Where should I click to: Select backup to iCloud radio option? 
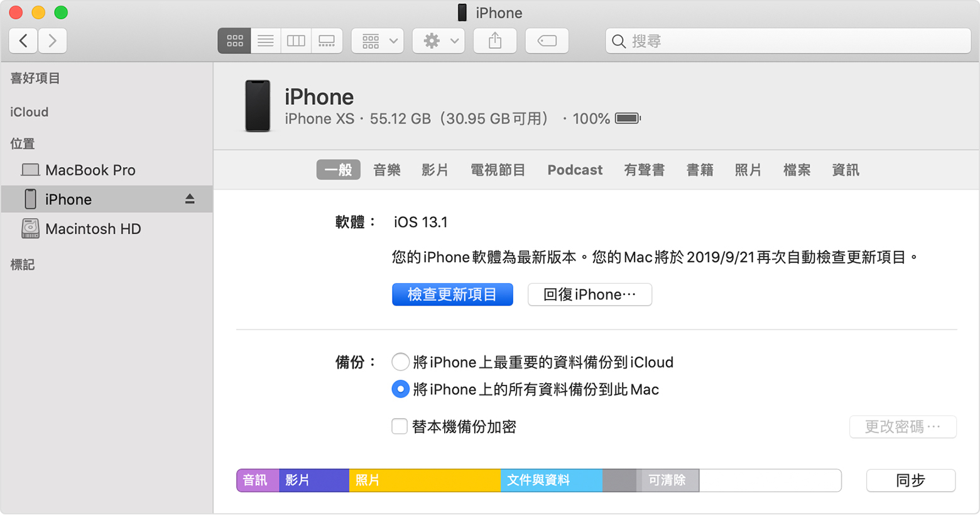[400, 362]
